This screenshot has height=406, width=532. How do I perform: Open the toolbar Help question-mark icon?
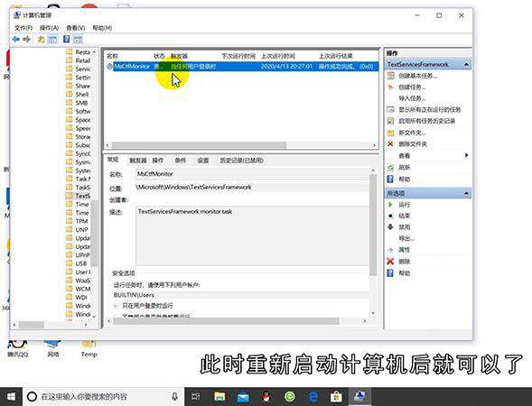[67, 40]
